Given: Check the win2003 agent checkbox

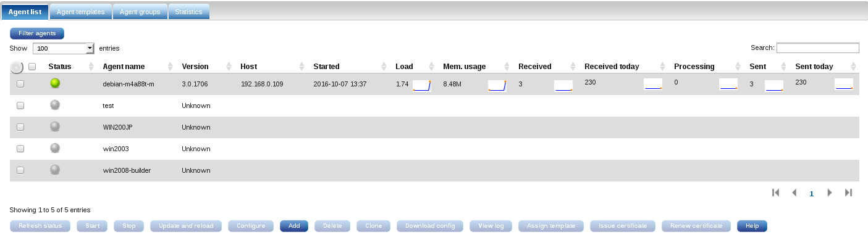Looking at the screenshot, I should click(x=20, y=149).
